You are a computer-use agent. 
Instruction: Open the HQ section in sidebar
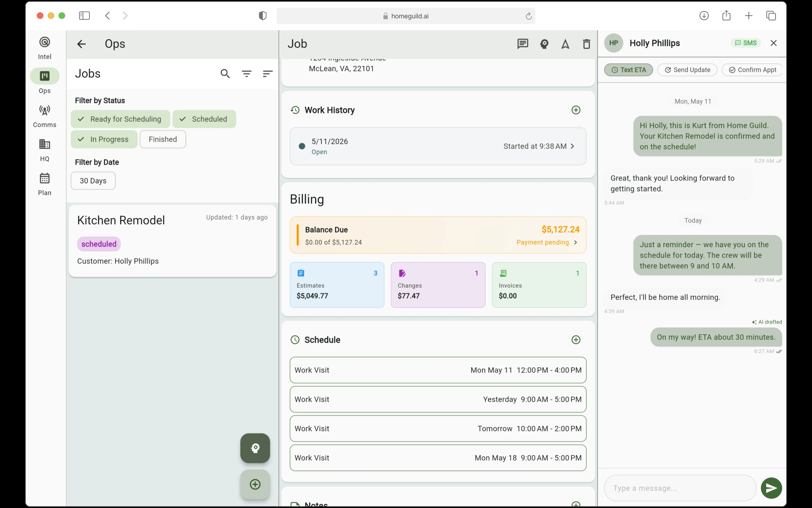(x=45, y=150)
